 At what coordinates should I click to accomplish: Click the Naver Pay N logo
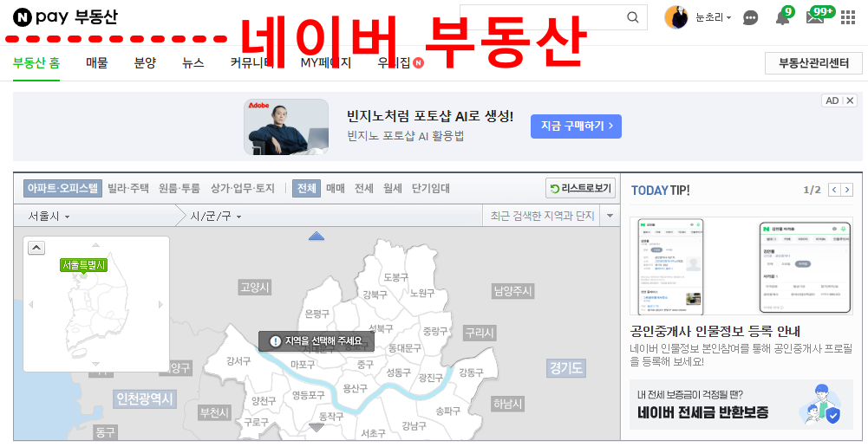click(x=23, y=17)
